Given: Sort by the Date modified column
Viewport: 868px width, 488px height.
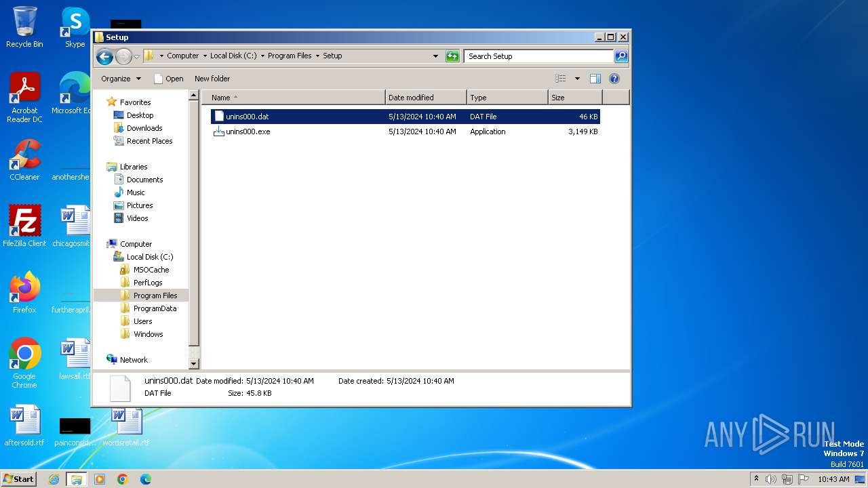Looking at the screenshot, I should pos(426,98).
